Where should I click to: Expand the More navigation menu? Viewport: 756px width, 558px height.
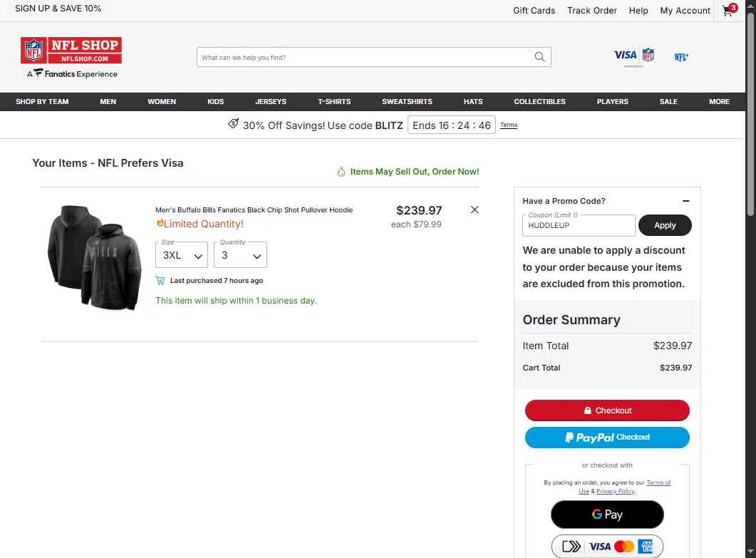pyautogui.click(x=719, y=102)
